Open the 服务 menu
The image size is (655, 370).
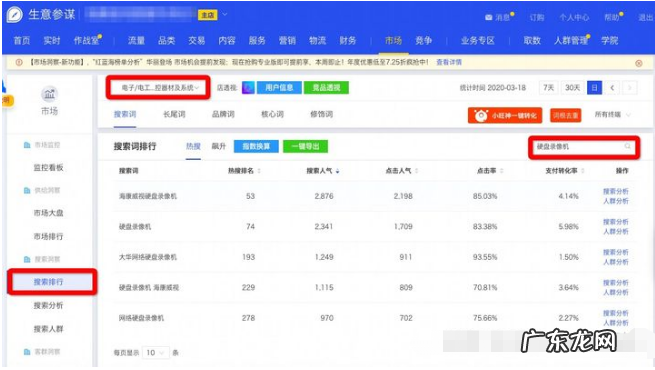(257, 41)
